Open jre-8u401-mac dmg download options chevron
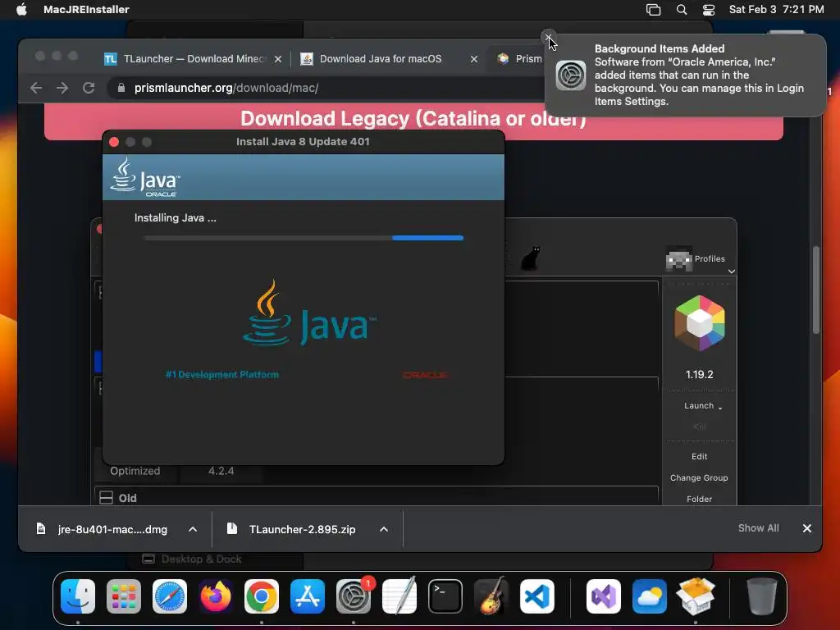 193,529
